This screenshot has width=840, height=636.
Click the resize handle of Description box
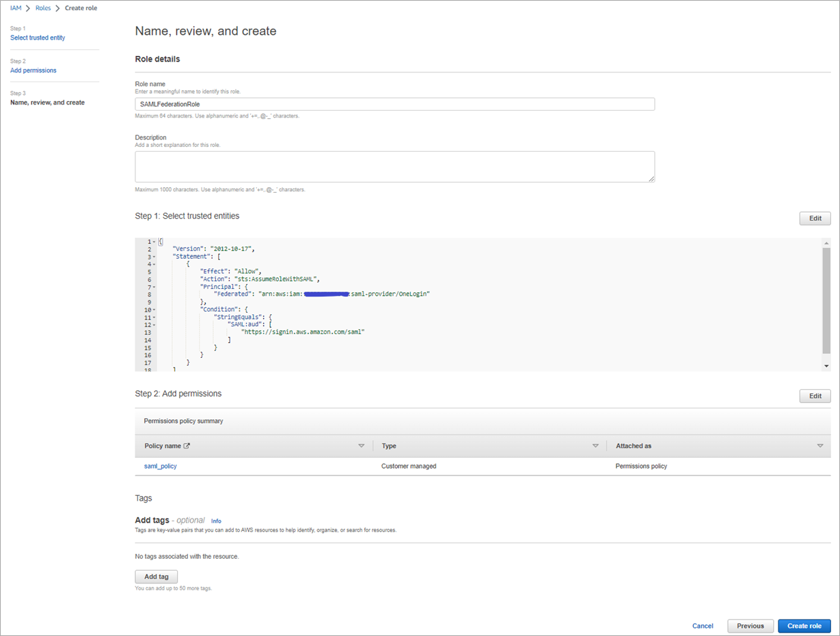tap(651, 178)
